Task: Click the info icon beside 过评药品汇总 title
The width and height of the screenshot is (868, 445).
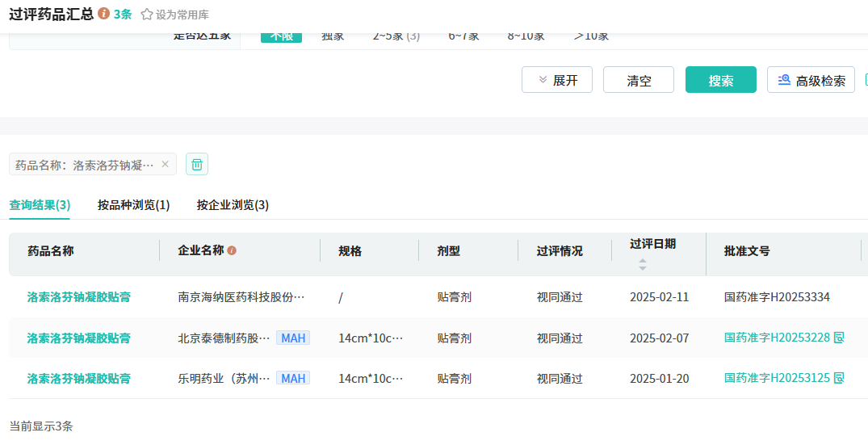Action: tap(103, 14)
